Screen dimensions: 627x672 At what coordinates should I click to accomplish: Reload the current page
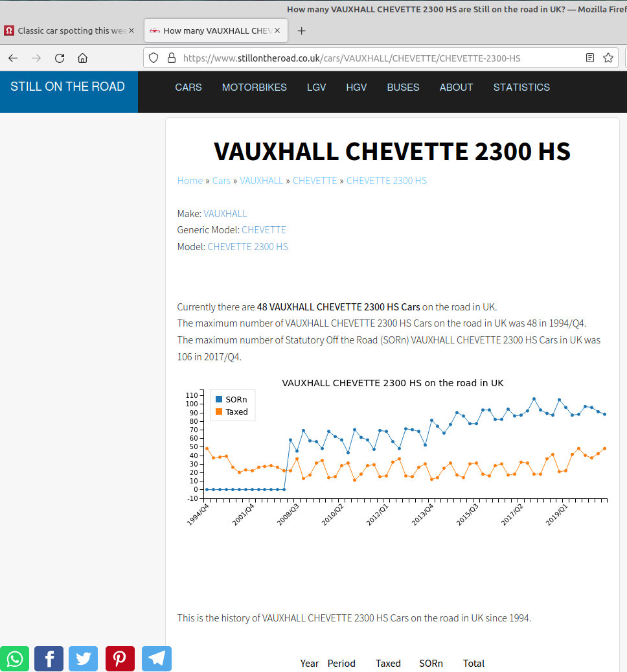point(60,58)
